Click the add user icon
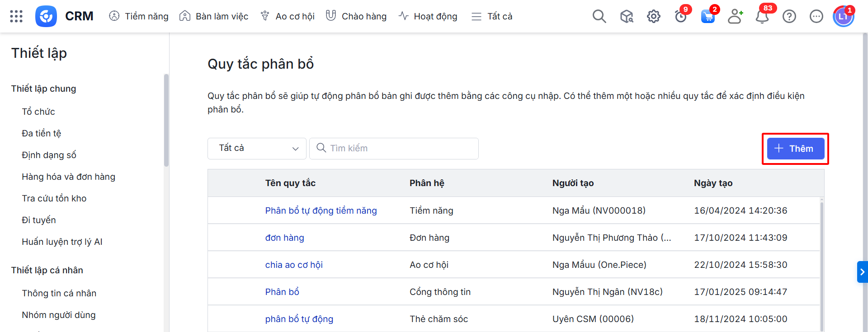 pos(735,17)
